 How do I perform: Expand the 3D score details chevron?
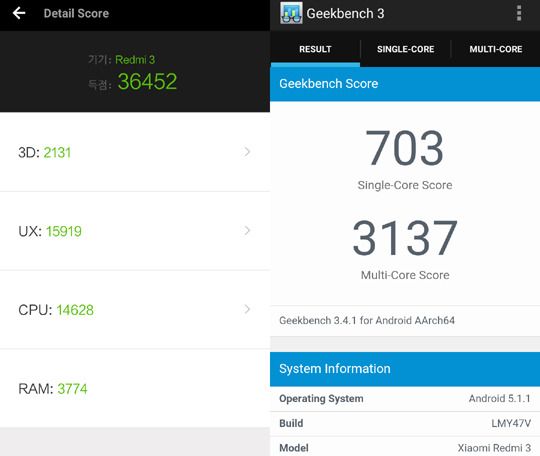(247, 152)
